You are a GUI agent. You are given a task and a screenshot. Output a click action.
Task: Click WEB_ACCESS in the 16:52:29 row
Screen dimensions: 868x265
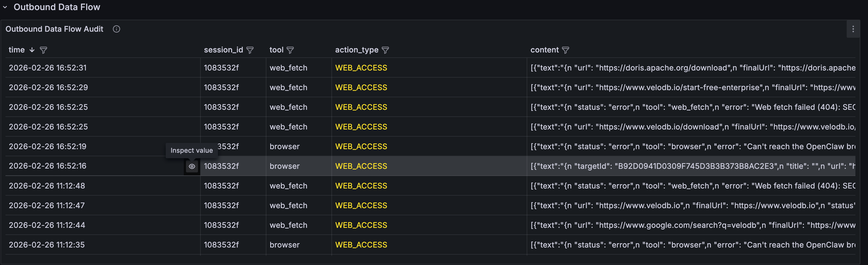pos(361,87)
